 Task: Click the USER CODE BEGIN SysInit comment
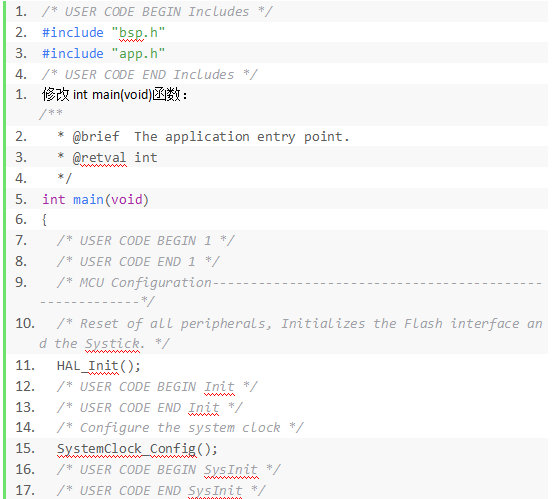click(169, 470)
